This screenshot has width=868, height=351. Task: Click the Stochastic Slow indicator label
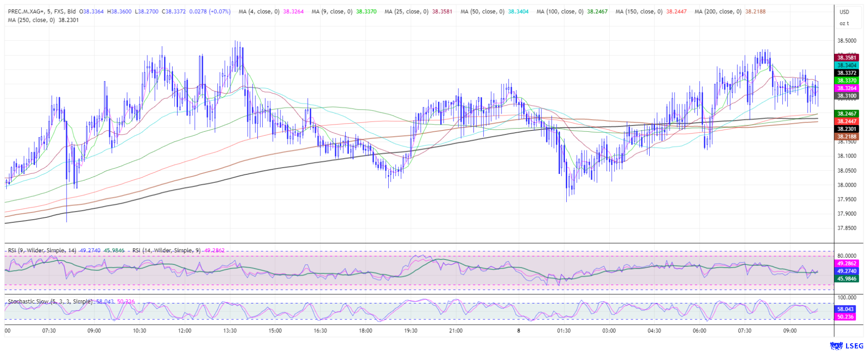click(x=50, y=302)
